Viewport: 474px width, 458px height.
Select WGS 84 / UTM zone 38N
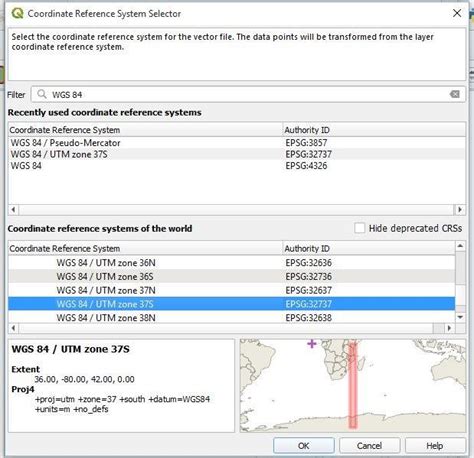(232, 318)
